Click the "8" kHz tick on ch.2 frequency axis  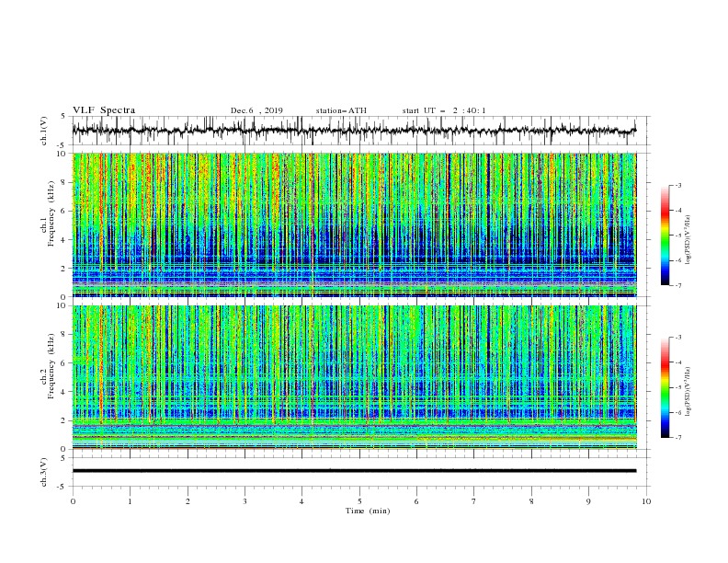click(x=64, y=335)
